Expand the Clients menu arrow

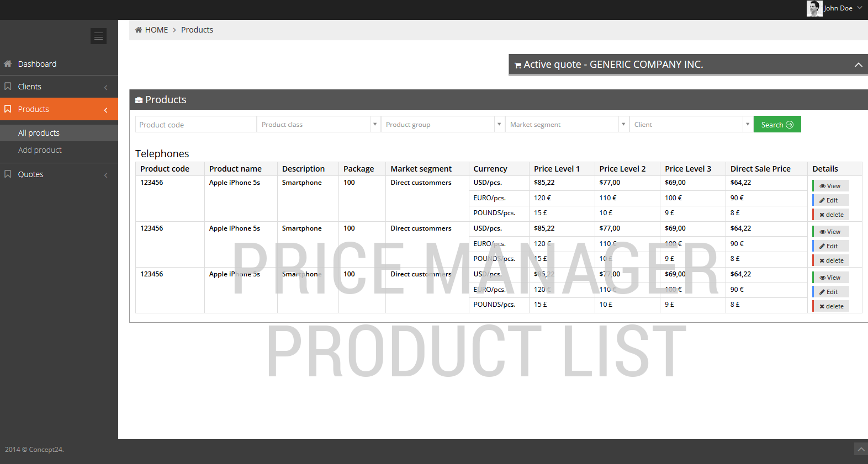click(105, 87)
